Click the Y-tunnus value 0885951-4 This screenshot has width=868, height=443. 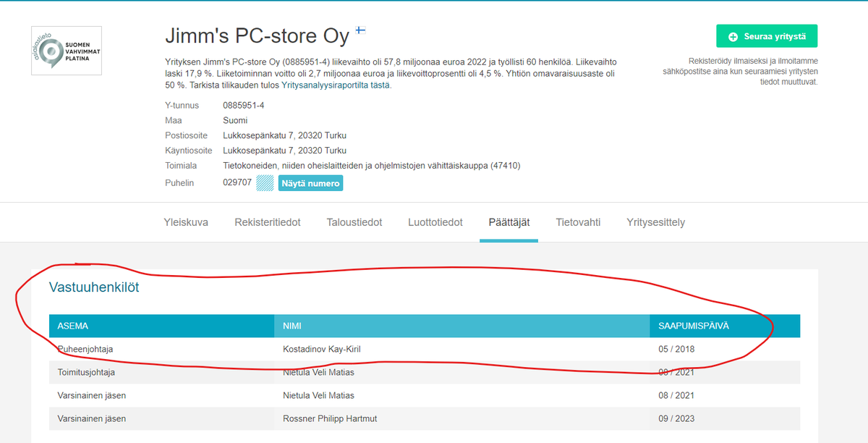click(244, 105)
